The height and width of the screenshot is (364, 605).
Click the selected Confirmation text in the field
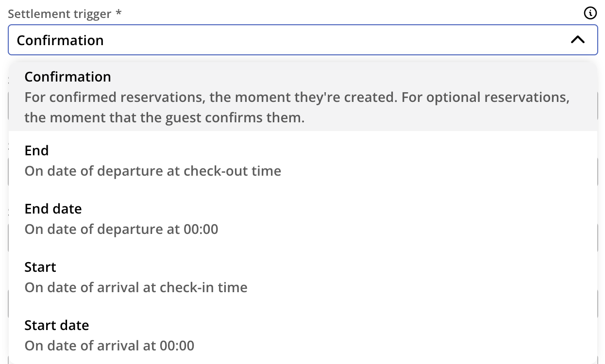(x=60, y=40)
